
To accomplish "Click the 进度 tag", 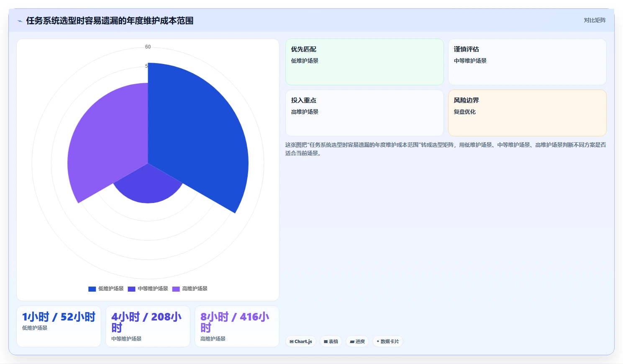I will pyautogui.click(x=357, y=341).
